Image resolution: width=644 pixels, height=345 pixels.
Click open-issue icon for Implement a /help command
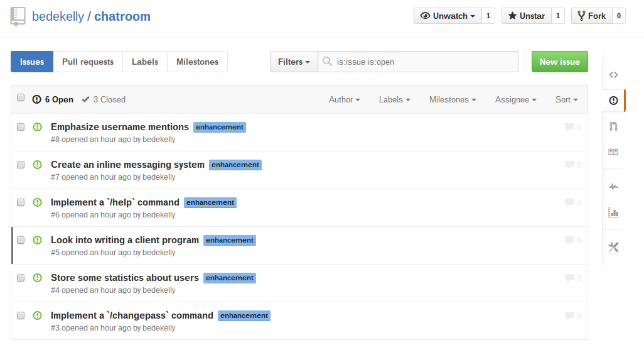click(38, 202)
